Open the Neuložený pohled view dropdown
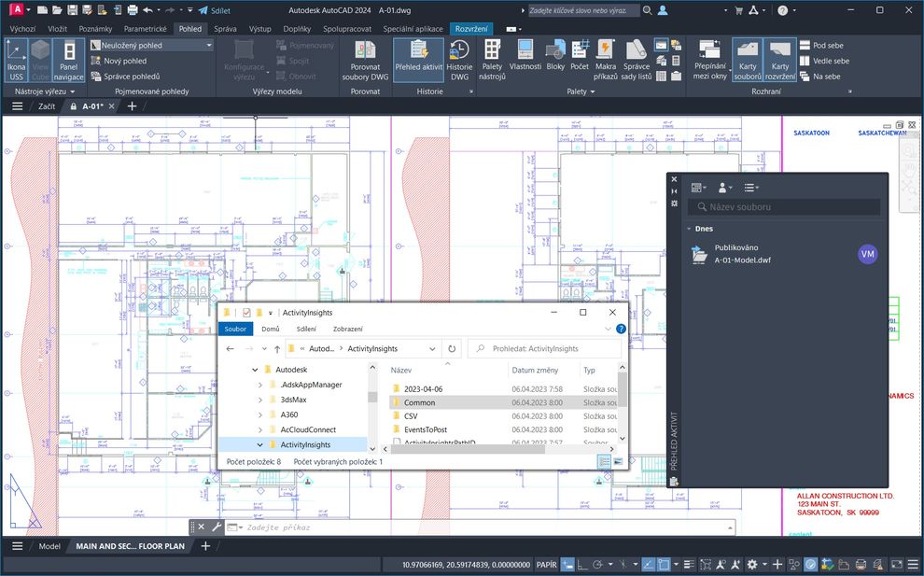924x576 pixels. pos(151,45)
